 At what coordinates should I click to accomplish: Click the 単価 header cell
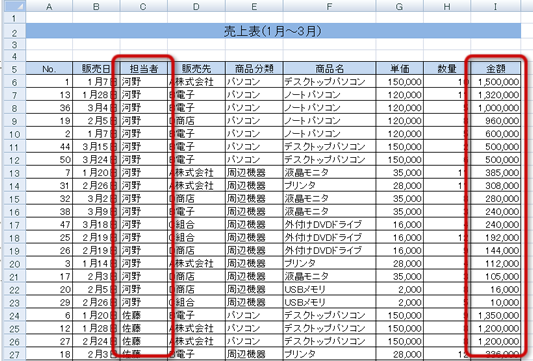[x=399, y=69]
